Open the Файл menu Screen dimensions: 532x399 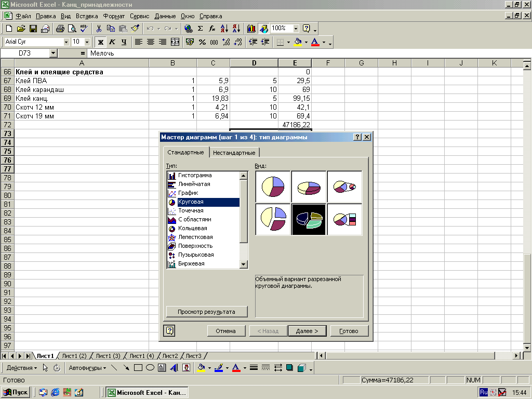click(23, 16)
